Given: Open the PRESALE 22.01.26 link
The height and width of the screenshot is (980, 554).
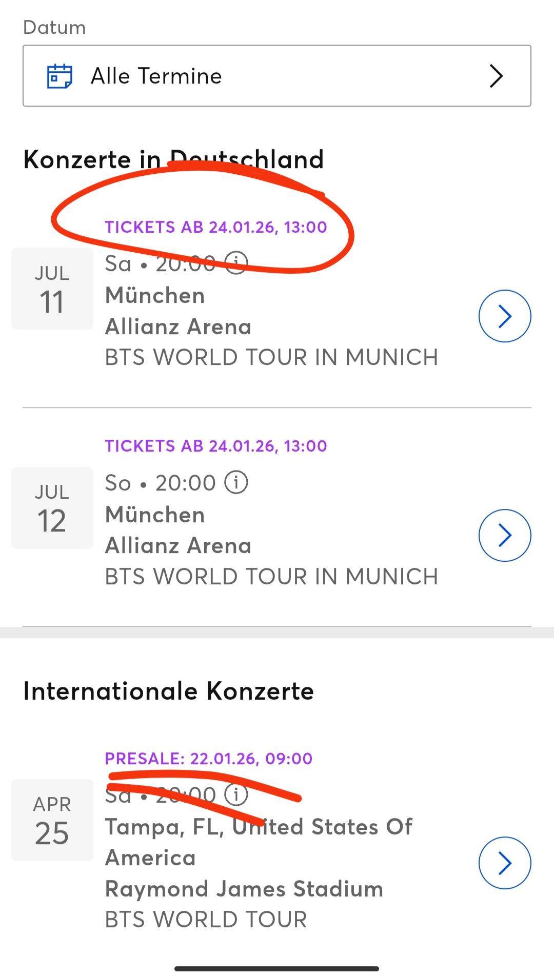Looking at the screenshot, I should tap(208, 758).
